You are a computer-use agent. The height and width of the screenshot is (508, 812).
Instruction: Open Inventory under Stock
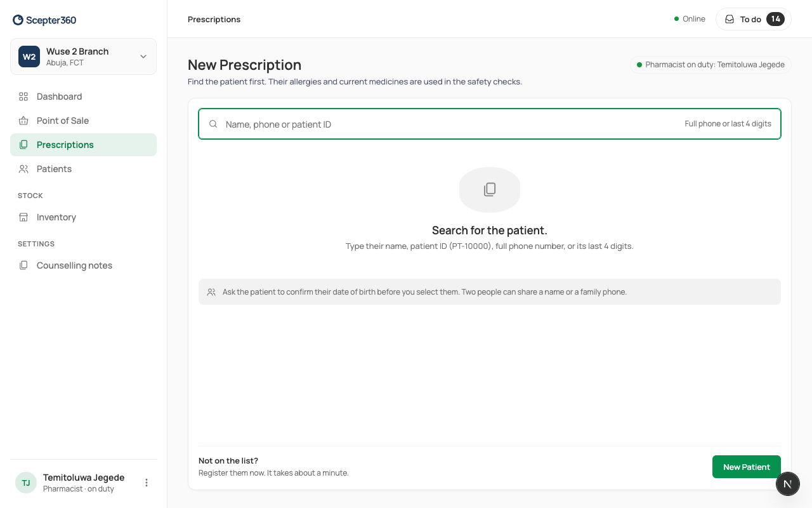click(83, 217)
